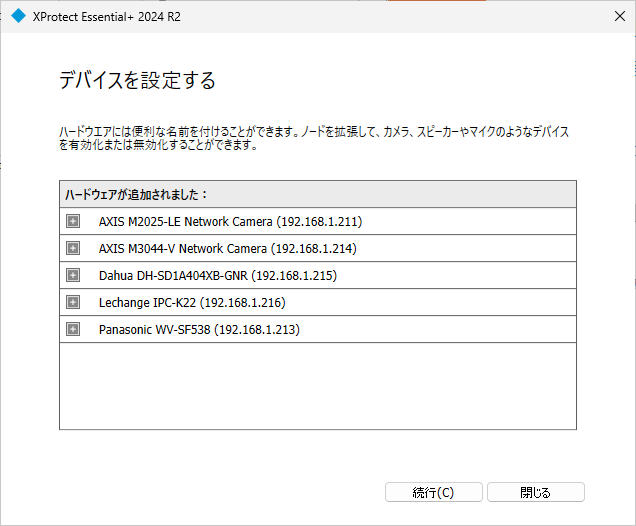The image size is (636, 526).
Task: Click the デバイスを設定する heading
Action: click(137, 80)
